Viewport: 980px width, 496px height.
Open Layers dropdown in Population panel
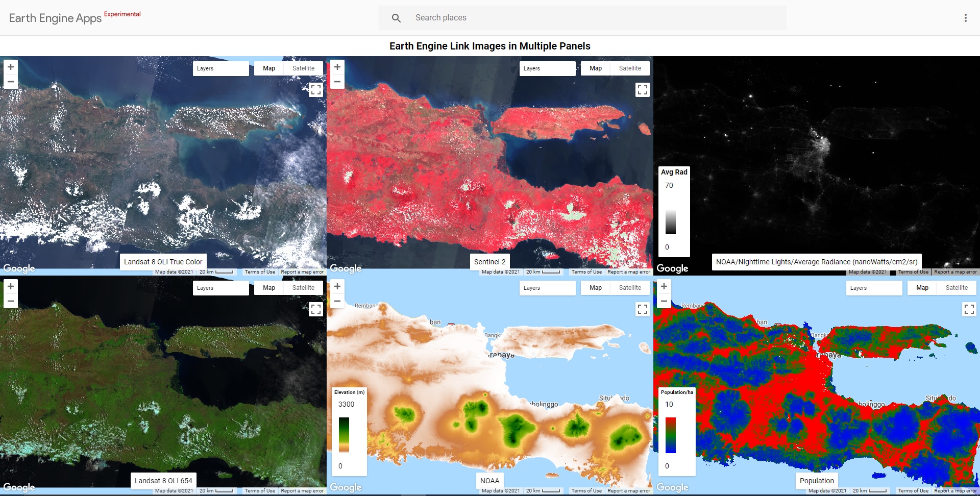[x=874, y=288]
